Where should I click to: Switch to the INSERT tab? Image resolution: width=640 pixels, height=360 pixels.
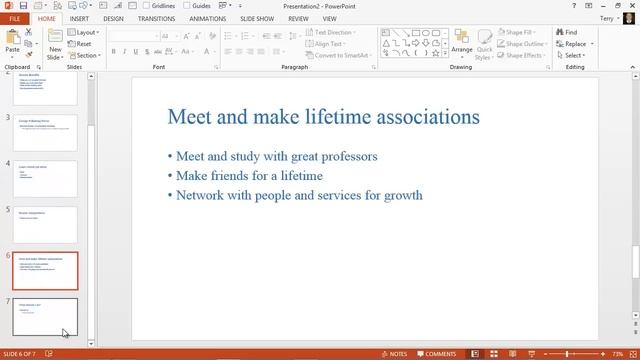pyautogui.click(x=79, y=19)
